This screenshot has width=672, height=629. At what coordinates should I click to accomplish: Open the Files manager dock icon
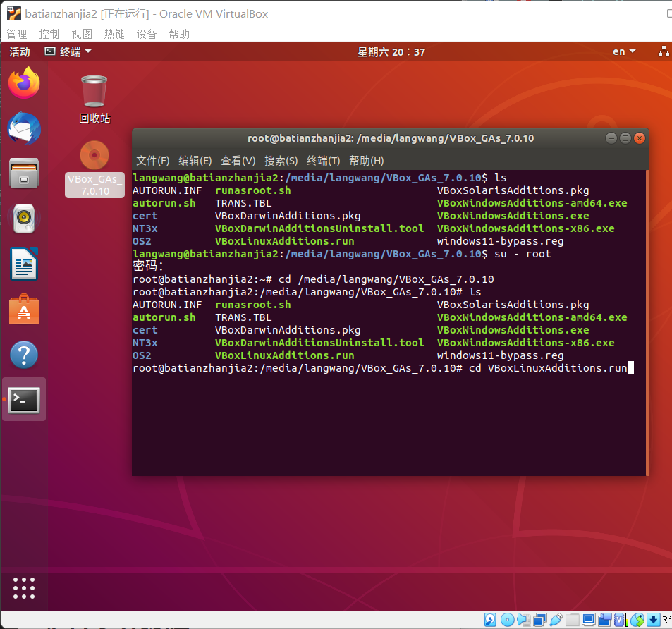click(x=24, y=173)
